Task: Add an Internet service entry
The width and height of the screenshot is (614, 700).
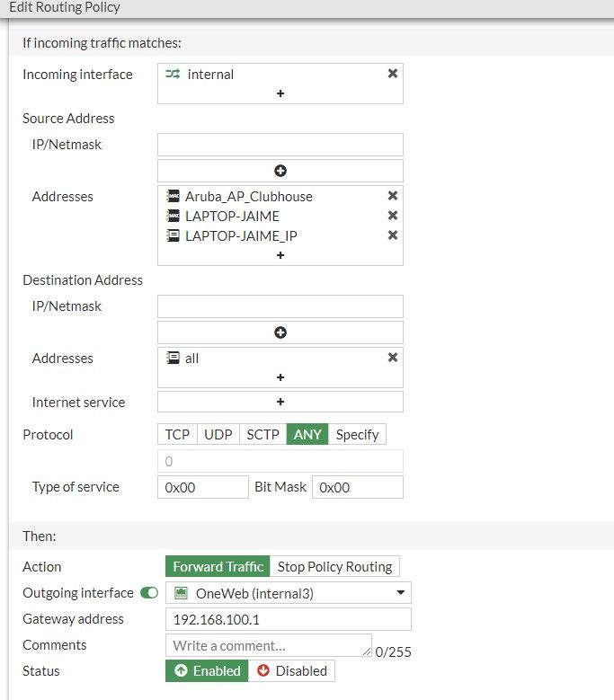Action: coord(280,402)
